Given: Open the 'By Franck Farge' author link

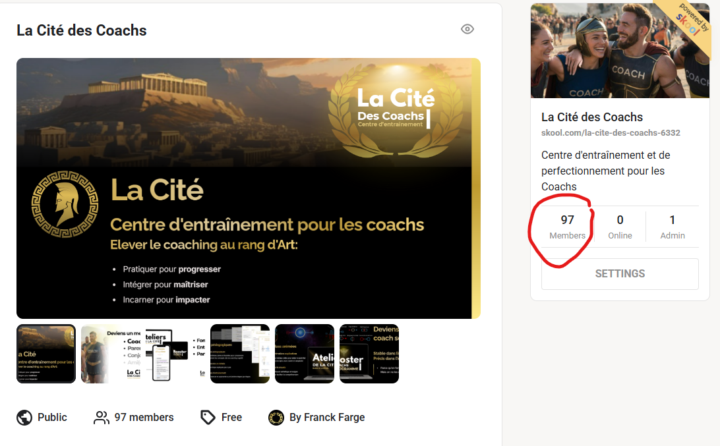Looking at the screenshot, I should [327, 418].
